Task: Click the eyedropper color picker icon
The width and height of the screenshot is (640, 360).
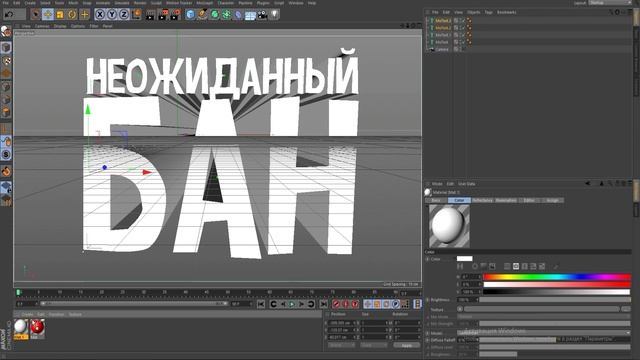Action: click(x=556, y=266)
